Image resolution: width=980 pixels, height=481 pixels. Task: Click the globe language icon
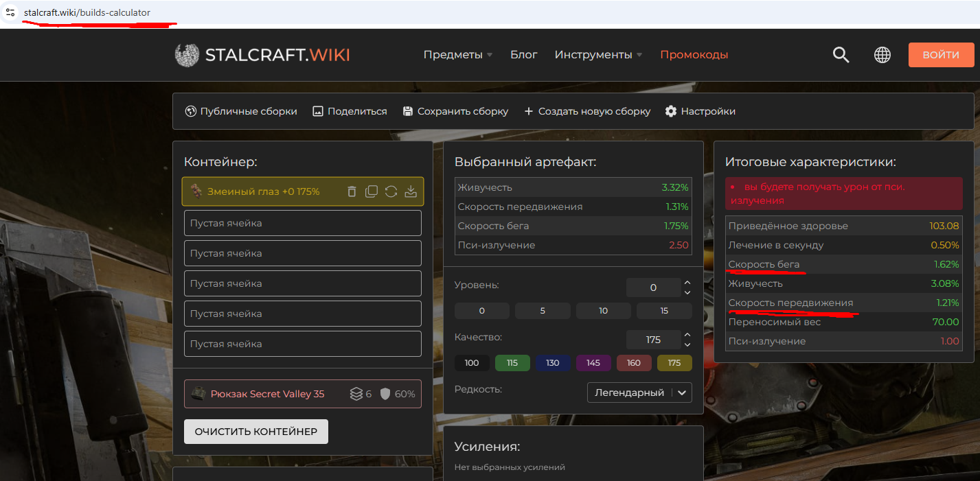882,55
